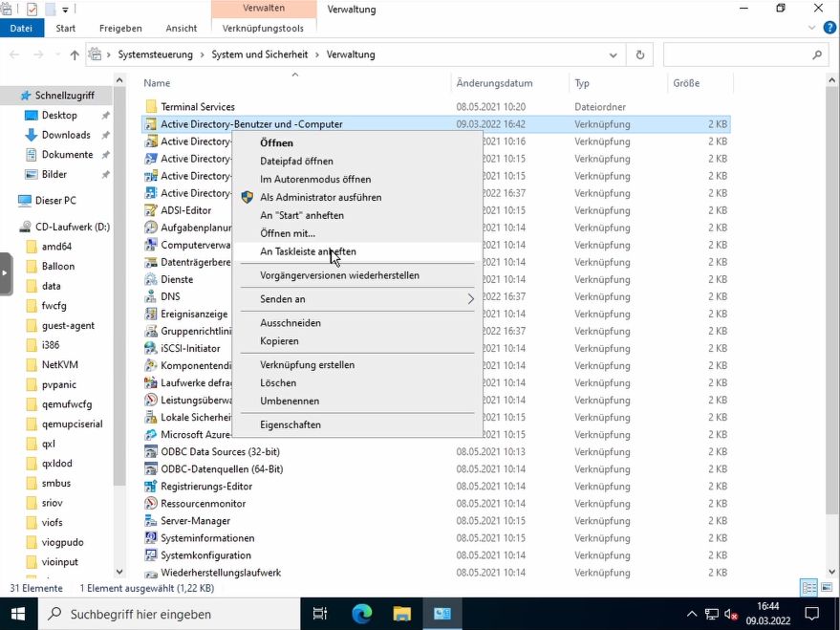The image size is (840, 630).
Task: Click the ODBC-Datenquellen (64-Bit) icon
Action: coord(151,468)
